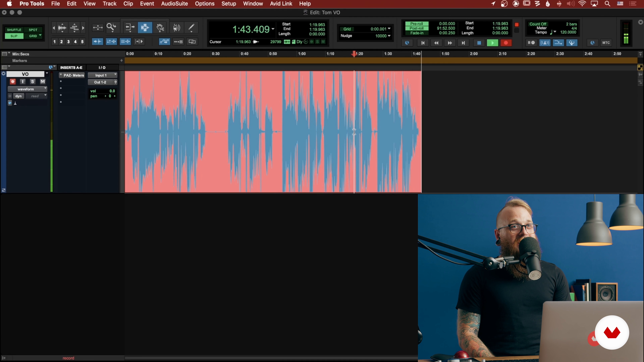Click the horizontal zoom in arrow
Screen dimensions: 644x362
[x=83, y=28]
